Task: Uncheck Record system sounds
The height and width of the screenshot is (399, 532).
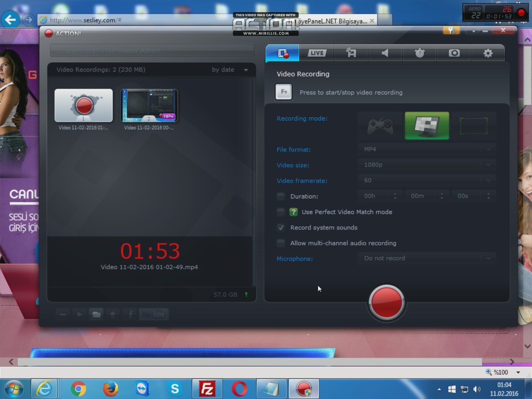Action: pos(281,228)
